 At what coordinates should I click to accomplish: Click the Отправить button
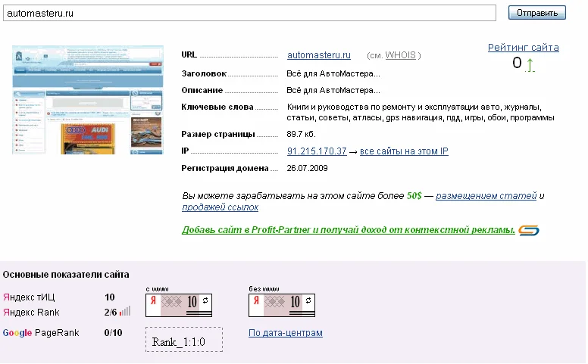[x=536, y=13]
